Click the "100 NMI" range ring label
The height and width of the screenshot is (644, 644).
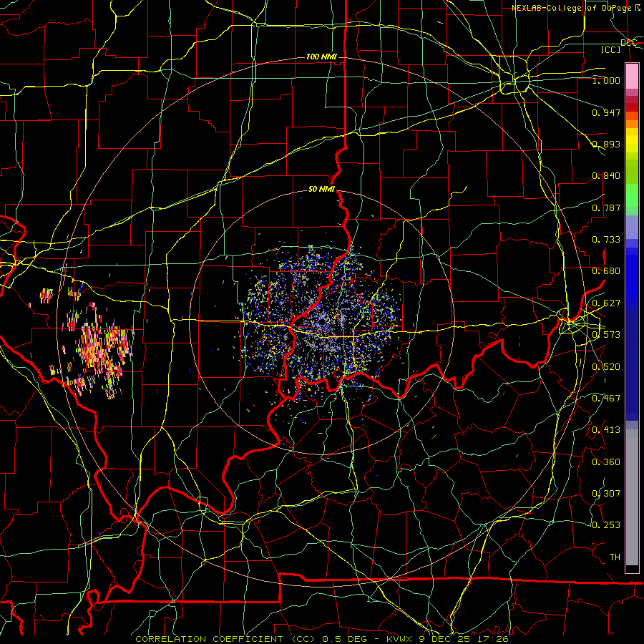click(321, 57)
